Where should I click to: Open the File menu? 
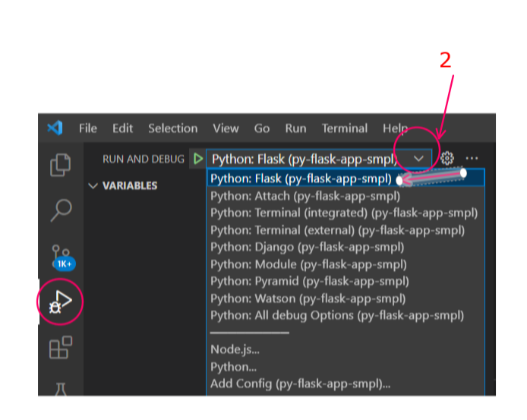(88, 128)
